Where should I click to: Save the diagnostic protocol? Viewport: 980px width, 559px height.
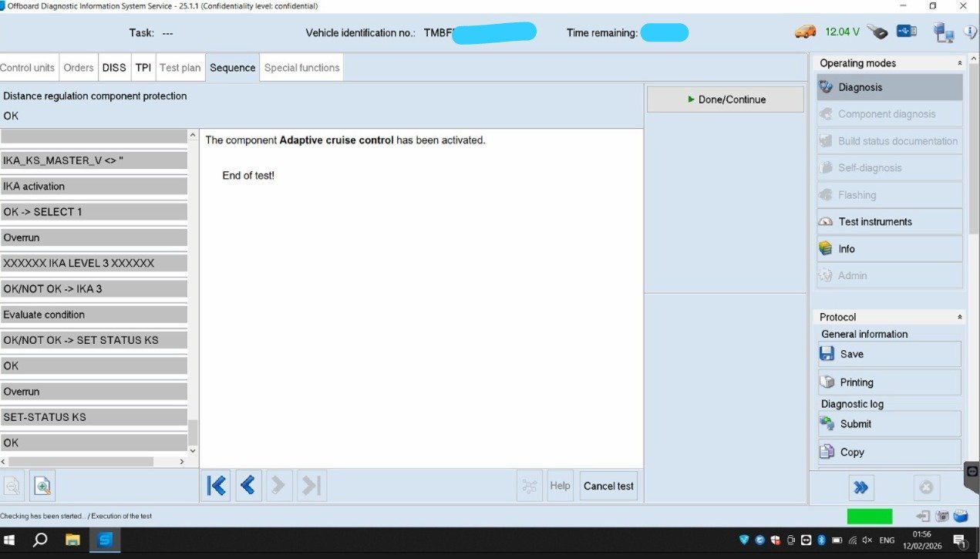[889, 354]
